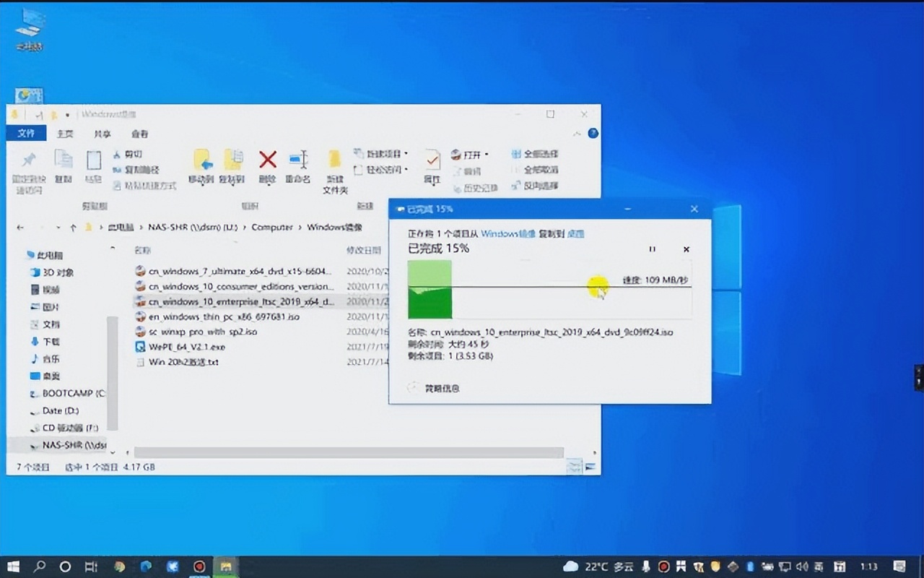Viewport: 924px width, 578px height.
Task: Open the File (文件) menu tab
Action: click(x=26, y=134)
